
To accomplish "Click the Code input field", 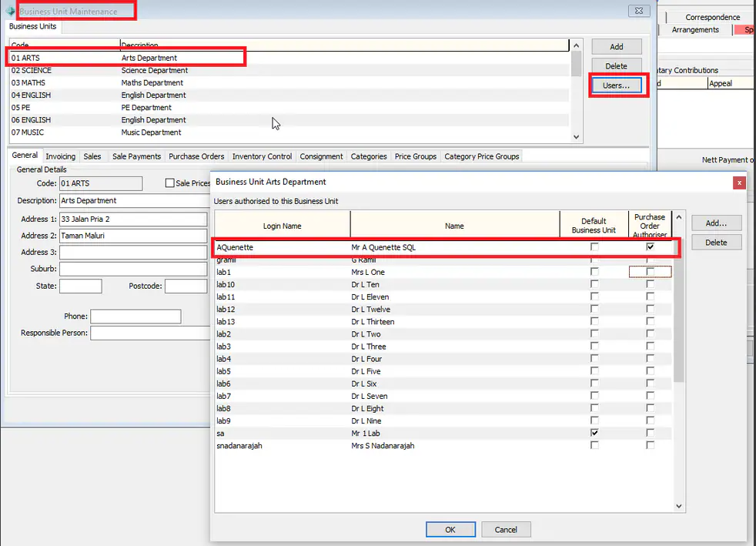I will (101, 183).
